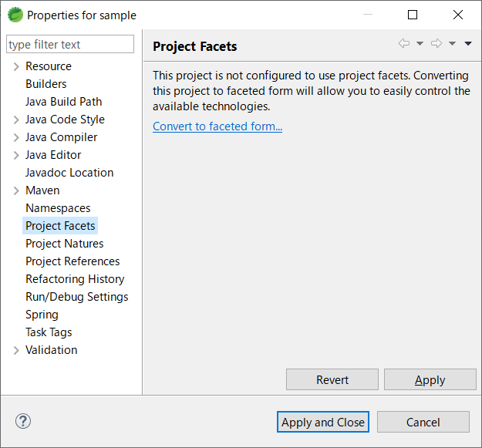Select Java Build Path

[x=64, y=102]
